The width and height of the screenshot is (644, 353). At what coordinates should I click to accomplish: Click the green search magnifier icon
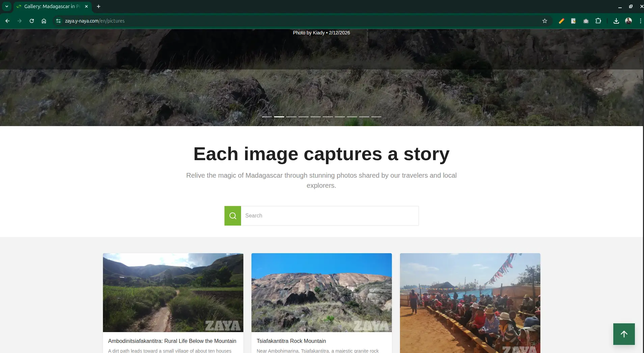click(x=233, y=216)
